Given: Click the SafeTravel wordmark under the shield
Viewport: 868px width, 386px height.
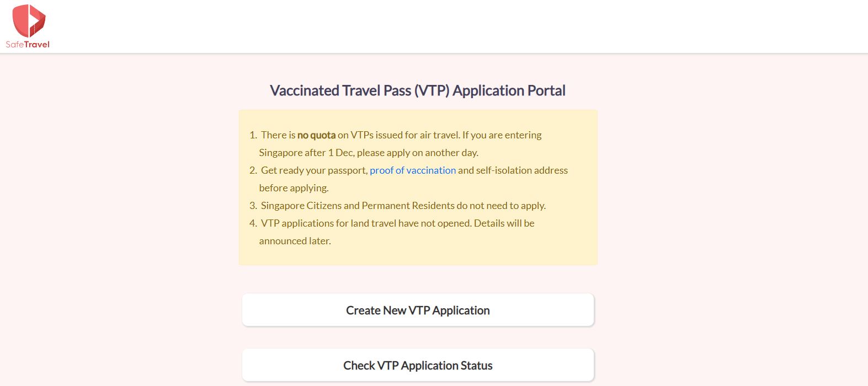Looking at the screenshot, I should coord(28,45).
